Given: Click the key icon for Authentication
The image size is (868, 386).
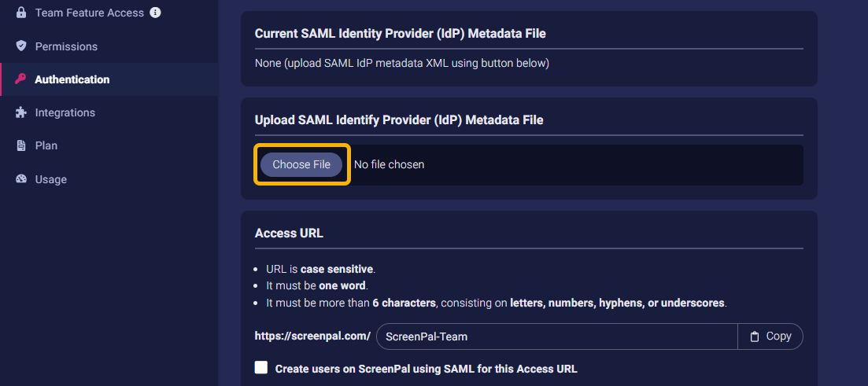Looking at the screenshot, I should 20,79.
